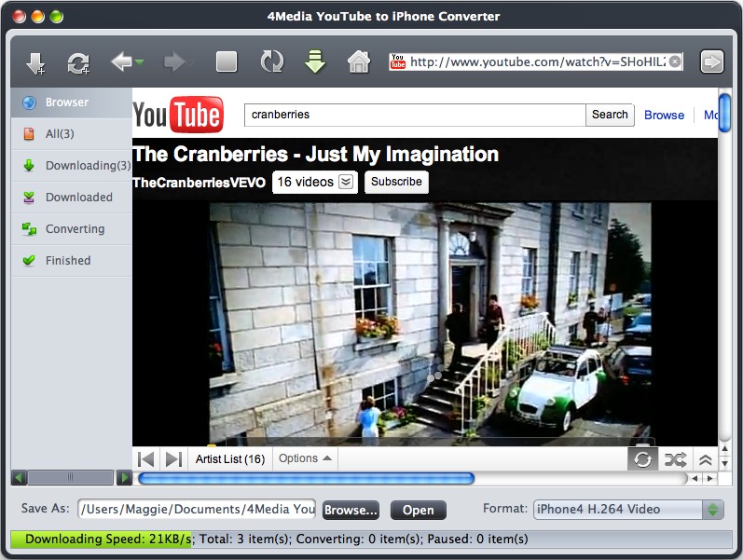Click the Open button
Screen dimensions: 743x560
point(418,511)
